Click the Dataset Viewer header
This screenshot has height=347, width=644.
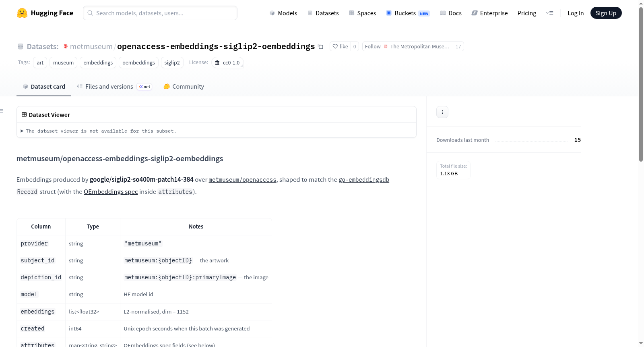tap(217, 115)
